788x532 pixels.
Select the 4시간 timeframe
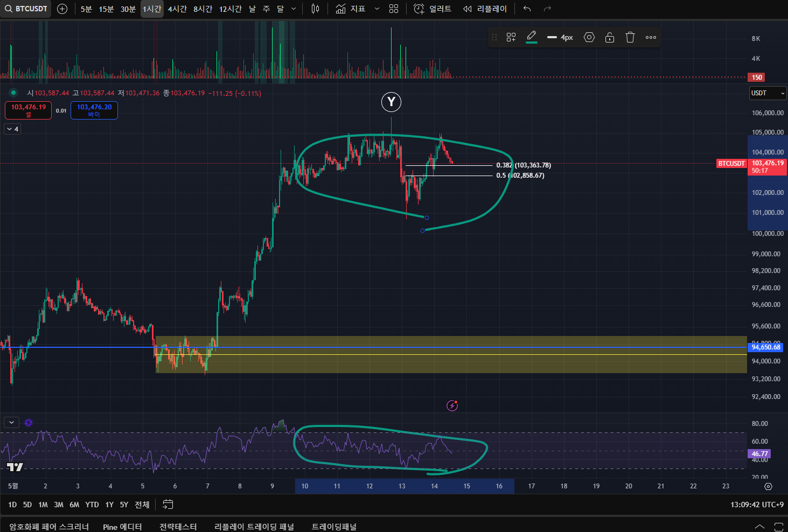coord(177,9)
